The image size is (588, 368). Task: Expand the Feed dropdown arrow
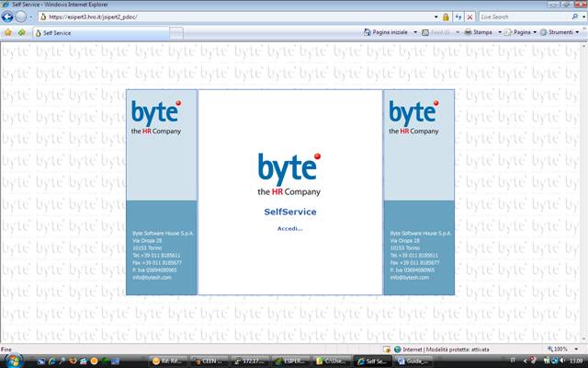tap(458, 32)
